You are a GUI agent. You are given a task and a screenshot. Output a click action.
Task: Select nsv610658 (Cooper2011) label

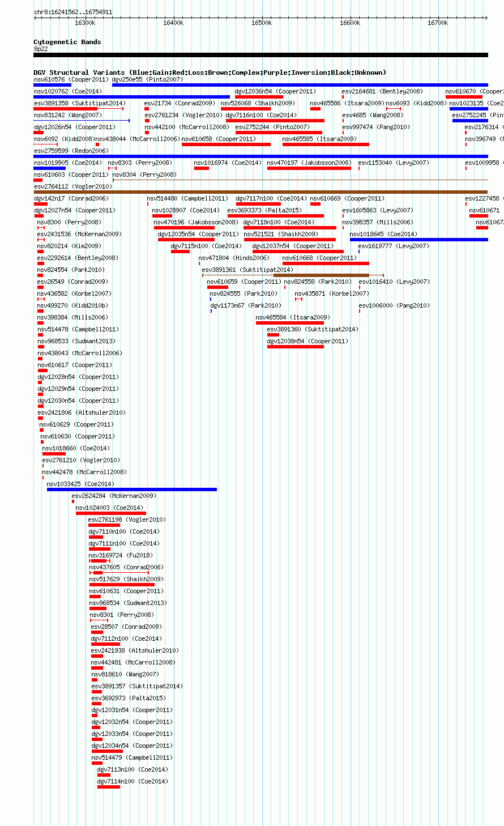pos(219,139)
